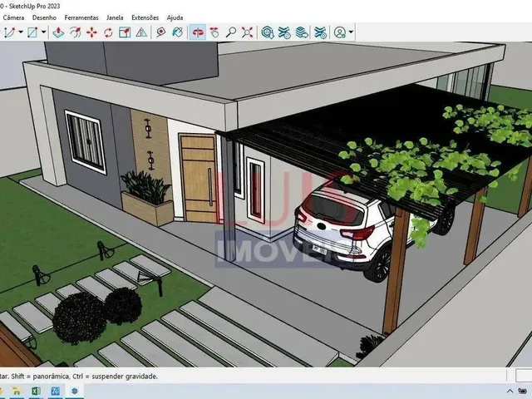Select the Arc drawing tool
Viewport: 532px width, 399px height.
(9, 32)
